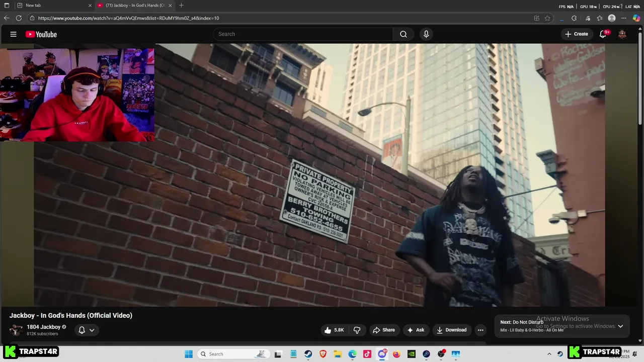Open Discord from the taskbar
Screen dimensions: 644x362
coord(382,354)
